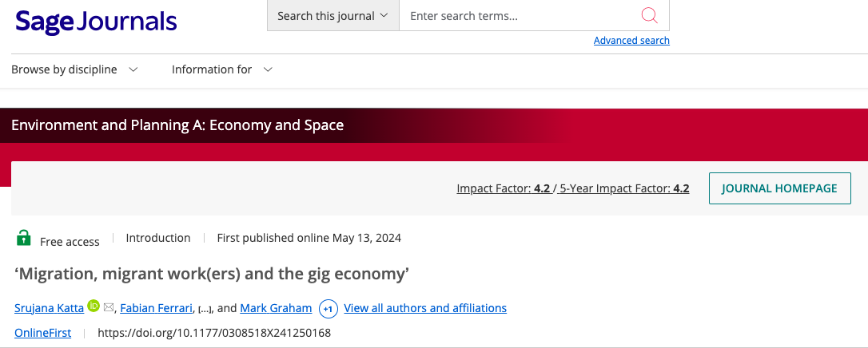Click View all authors and affiliations
The height and width of the screenshot is (348, 868).
point(425,308)
